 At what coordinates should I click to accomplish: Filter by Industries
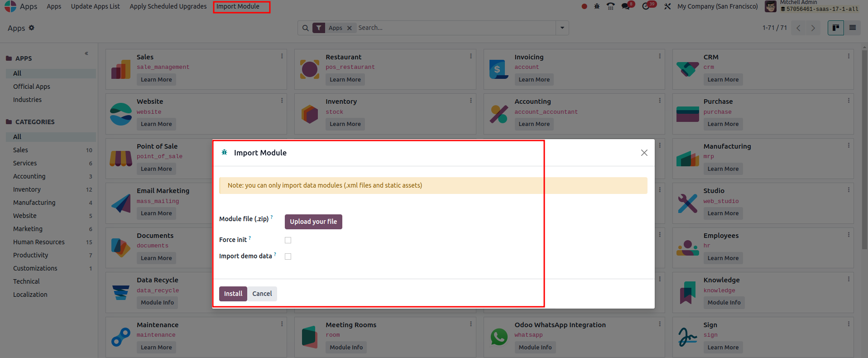27,100
